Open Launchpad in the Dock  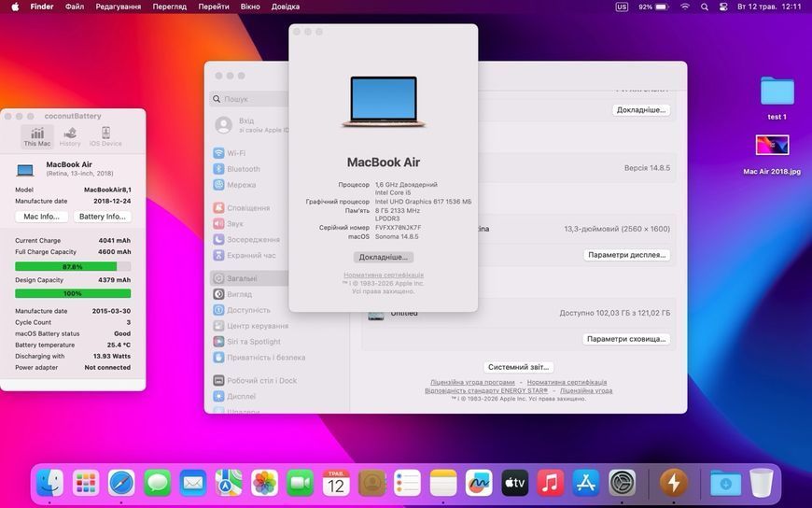tap(86, 483)
